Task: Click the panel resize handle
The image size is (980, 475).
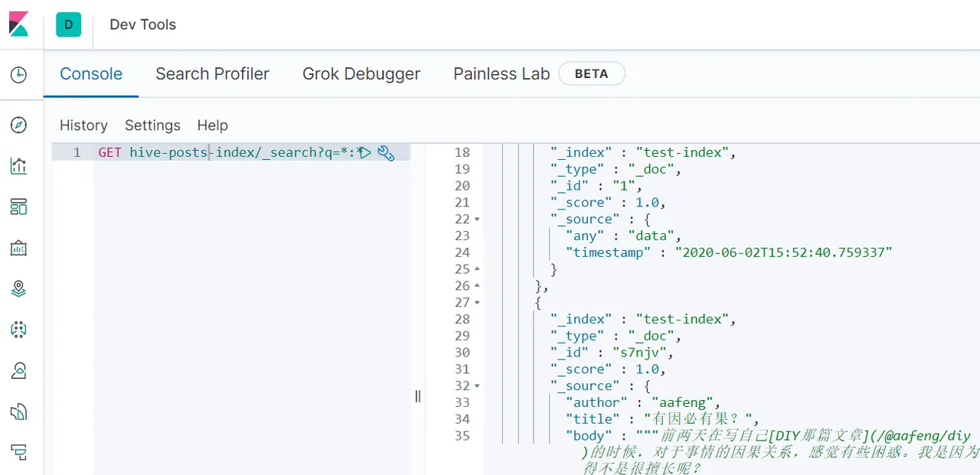Action: point(417,395)
